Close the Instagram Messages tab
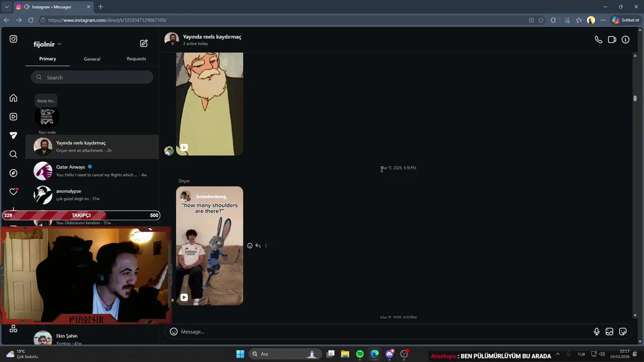This screenshot has height=362, width=644. click(x=89, y=7)
